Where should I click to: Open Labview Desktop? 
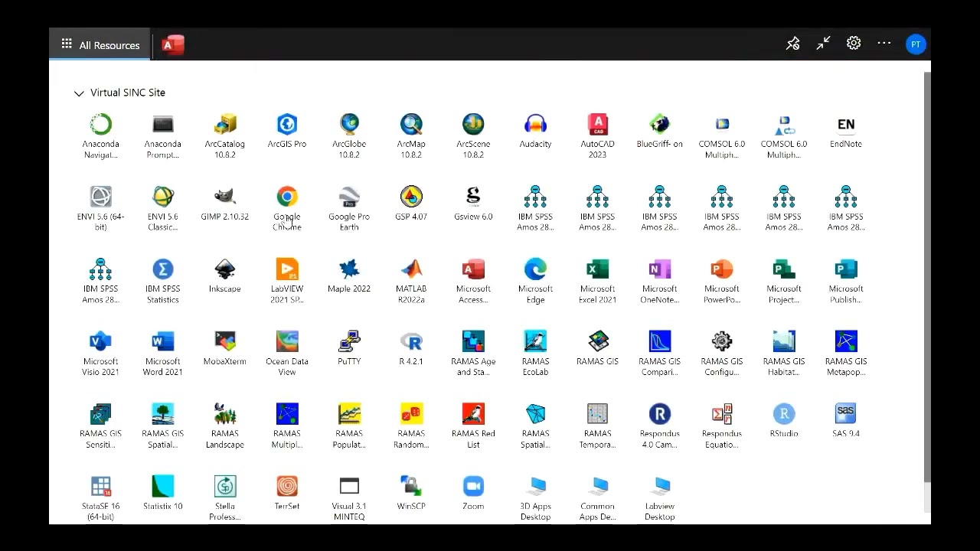(659, 498)
